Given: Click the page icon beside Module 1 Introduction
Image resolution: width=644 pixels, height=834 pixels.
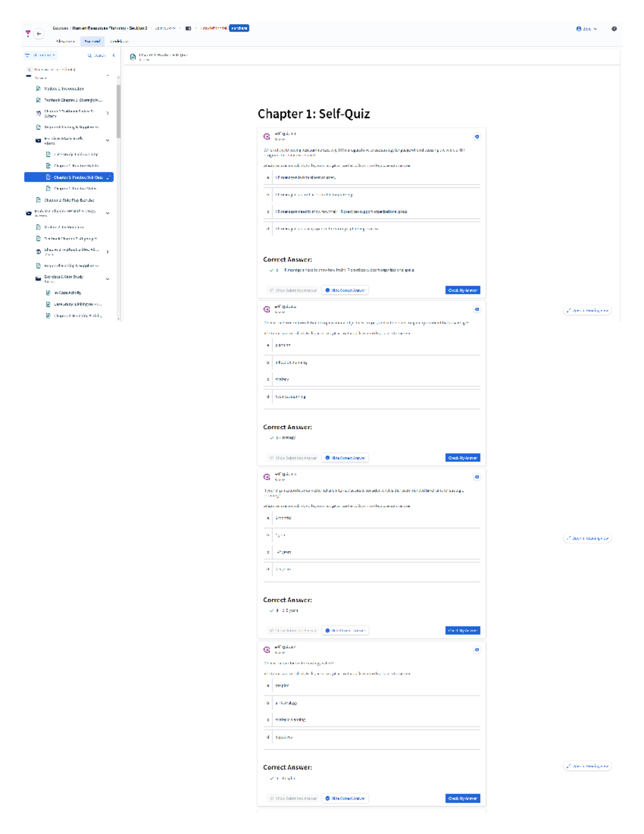Looking at the screenshot, I should pyautogui.click(x=38, y=89).
